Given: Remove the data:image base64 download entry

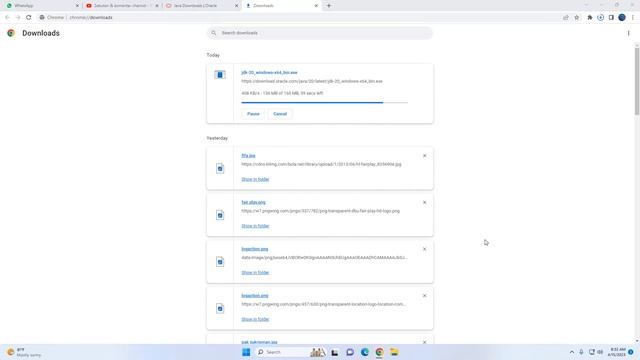Looking at the screenshot, I should (x=424, y=249).
